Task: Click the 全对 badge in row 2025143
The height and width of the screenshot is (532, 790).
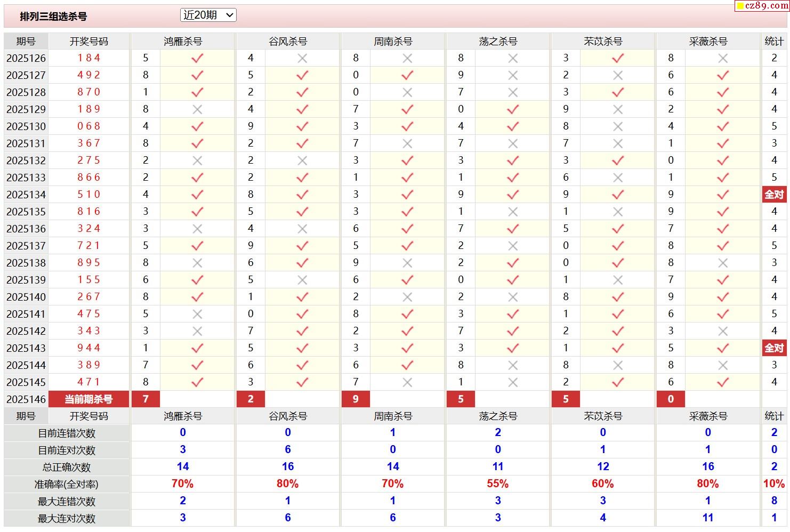Action: pos(774,348)
